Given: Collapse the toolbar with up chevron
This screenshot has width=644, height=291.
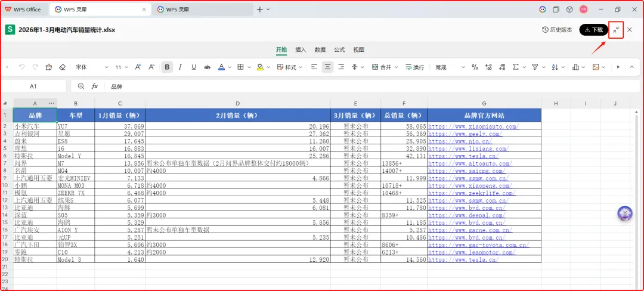Looking at the screenshot, I should pyautogui.click(x=631, y=67).
